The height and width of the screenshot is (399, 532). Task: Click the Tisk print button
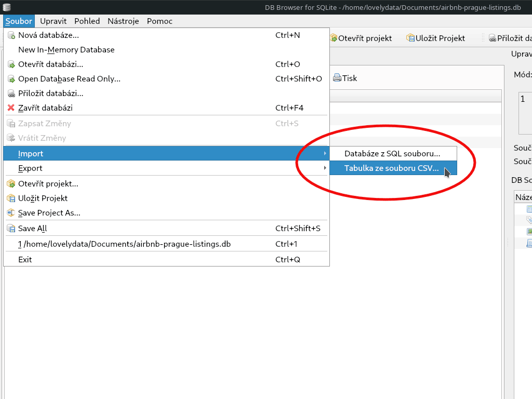tap(345, 78)
